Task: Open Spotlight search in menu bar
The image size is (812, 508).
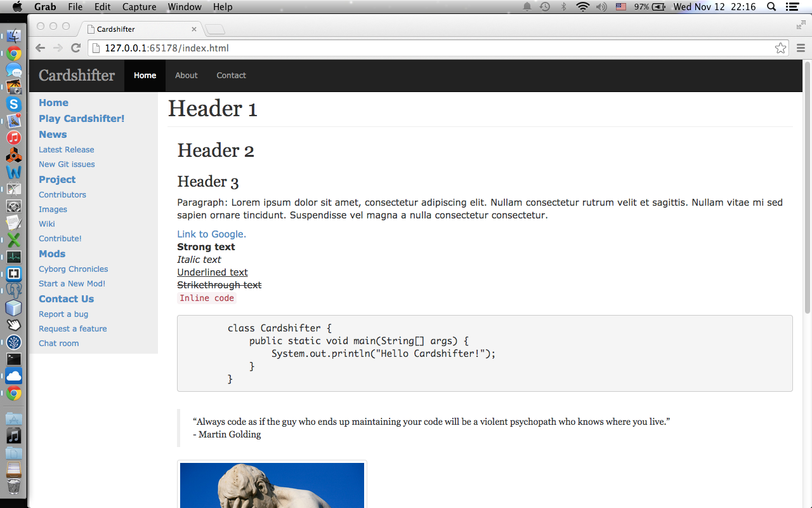Action: coord(771,7)
